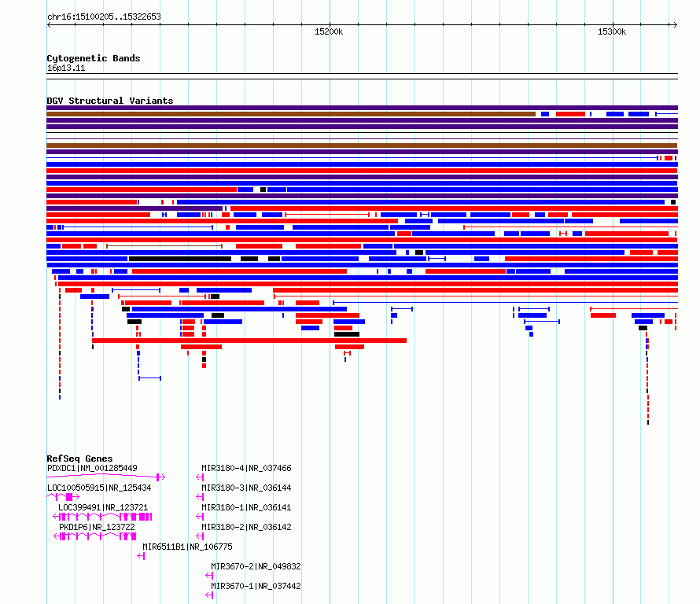
Task: Click the chr16:15100205..15322653 region label
Action: (x=104, y=17)
